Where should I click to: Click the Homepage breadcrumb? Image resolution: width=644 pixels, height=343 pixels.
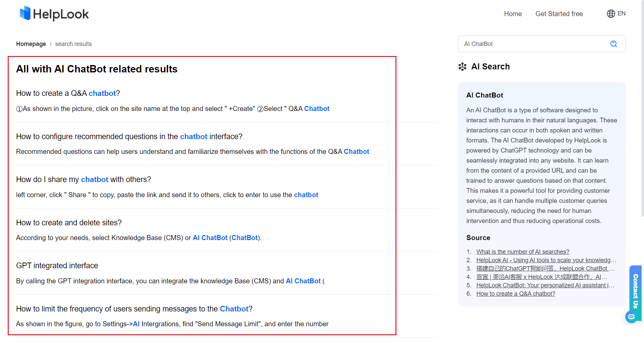tap(31, 44)
